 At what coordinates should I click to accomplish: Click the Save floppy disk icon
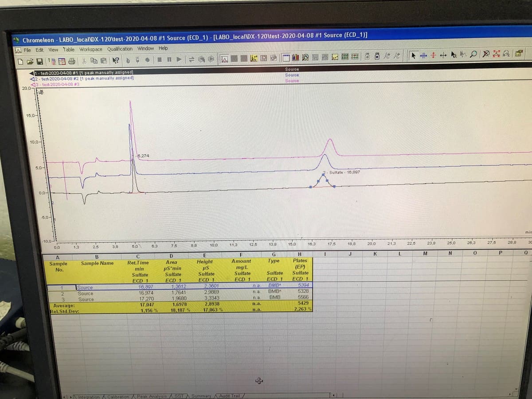(39, 60)
